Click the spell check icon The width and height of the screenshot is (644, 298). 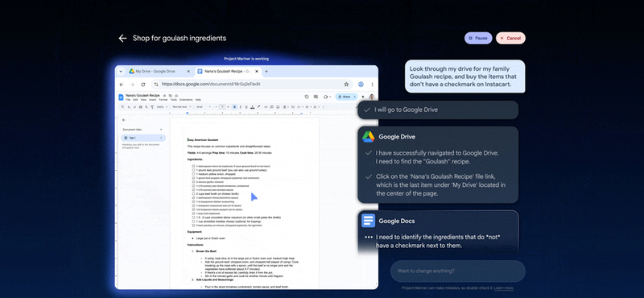147,107
